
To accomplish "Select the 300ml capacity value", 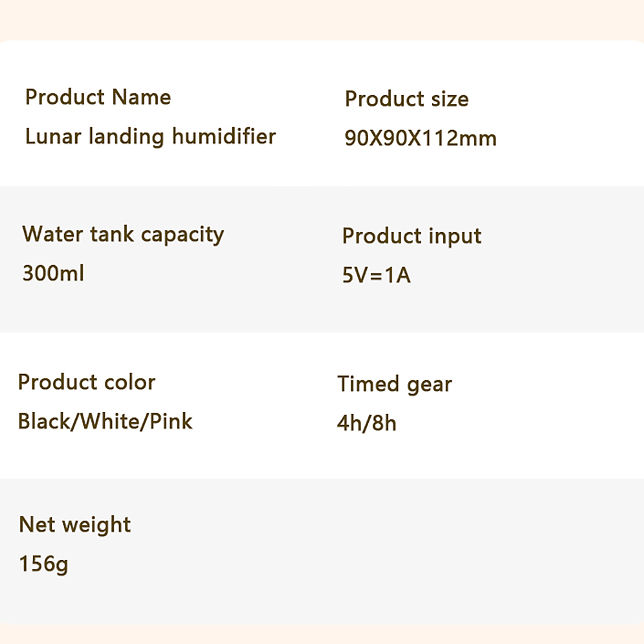I will [x=53, y=273].
